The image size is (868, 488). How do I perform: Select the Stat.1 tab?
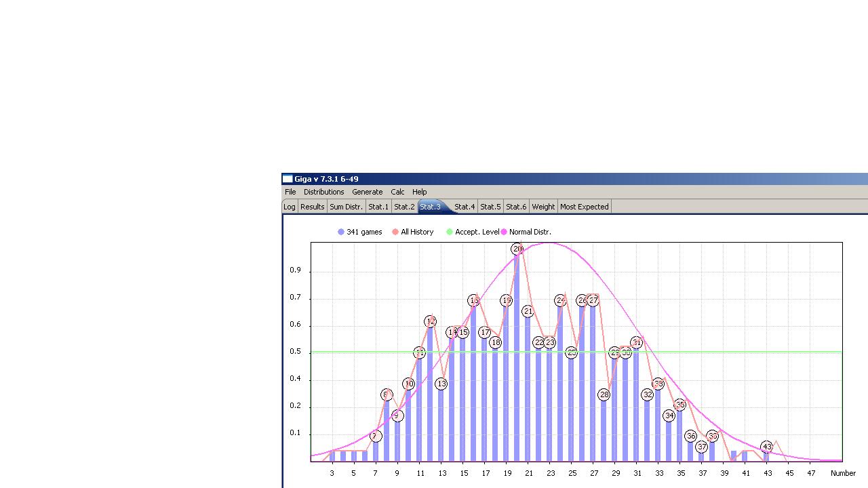tap(378, 207)
